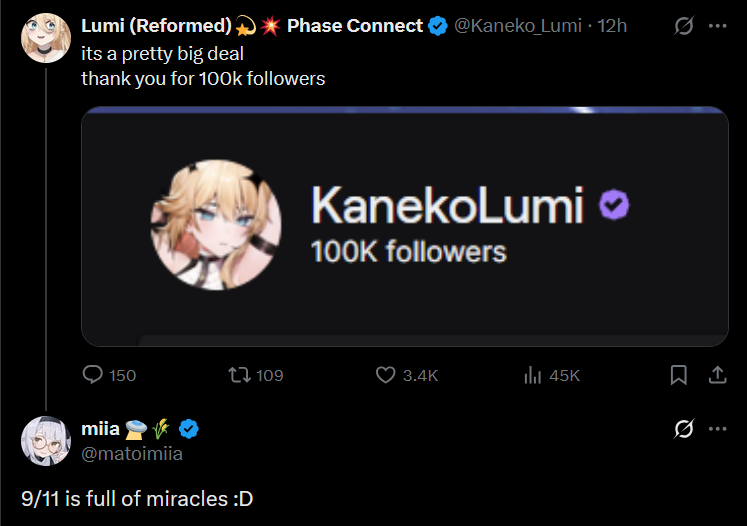The image size is (747, 526).
Task: Reply to Lumi's 100k followers tweet
Action: (93, 375)
